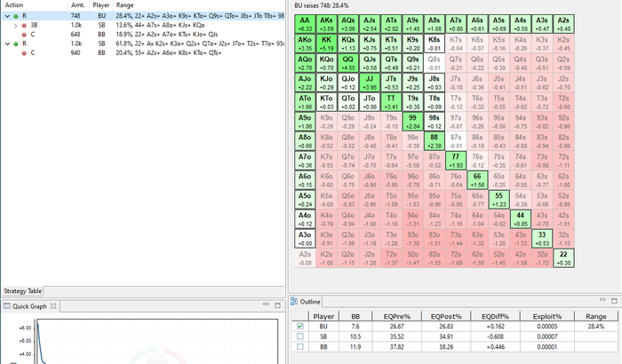The width and height of the screenshot is (622, 364).
Task: Click the JTo cell showing +0.06
Action: [370, 102]
